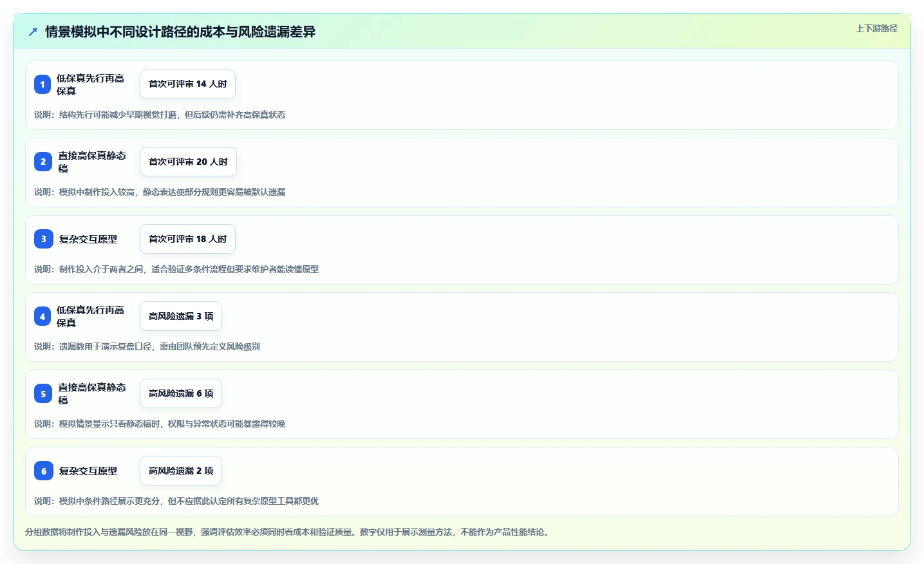This screenshot has width=924, height=564.
Task: Click the 高风险遗漏 2 项 chip
Action: (x=181, y=471)
